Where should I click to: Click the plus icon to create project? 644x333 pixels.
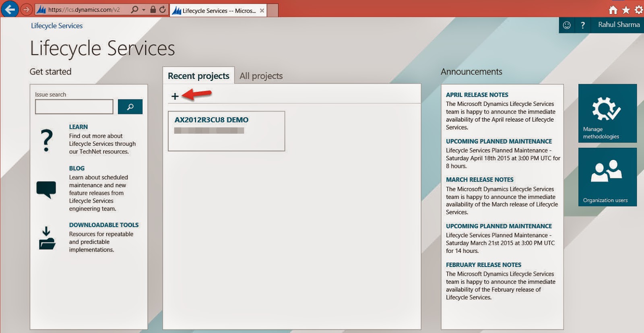175,96
